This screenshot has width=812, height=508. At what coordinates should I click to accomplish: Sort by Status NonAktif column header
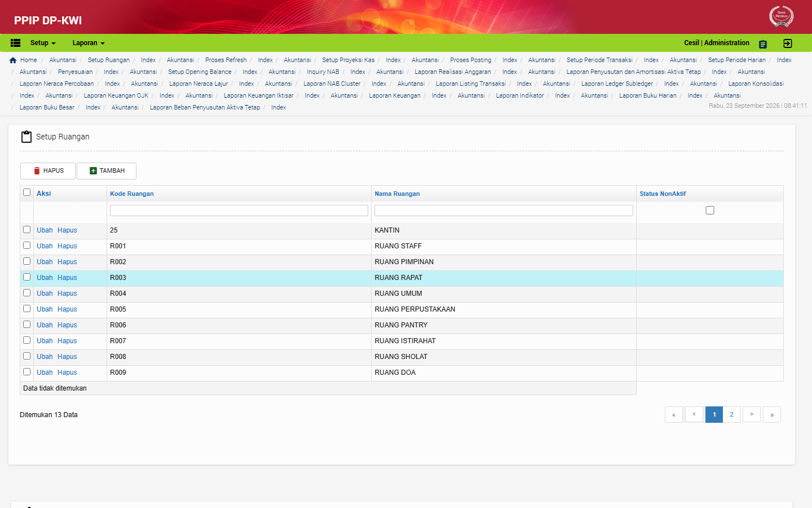(x=663, y=194)
